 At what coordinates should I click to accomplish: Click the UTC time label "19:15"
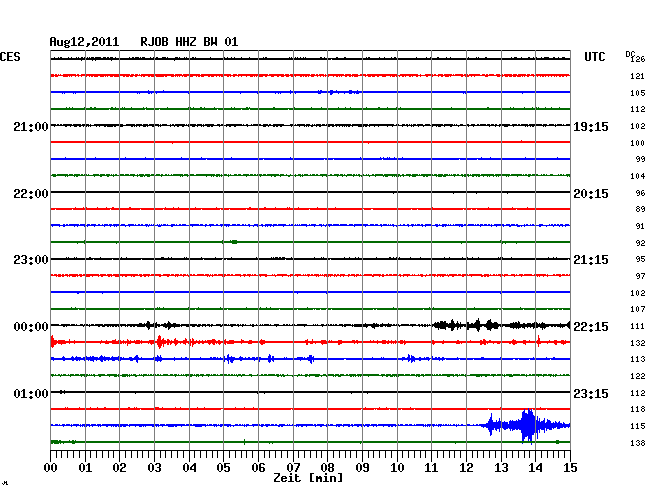(591, 127)
